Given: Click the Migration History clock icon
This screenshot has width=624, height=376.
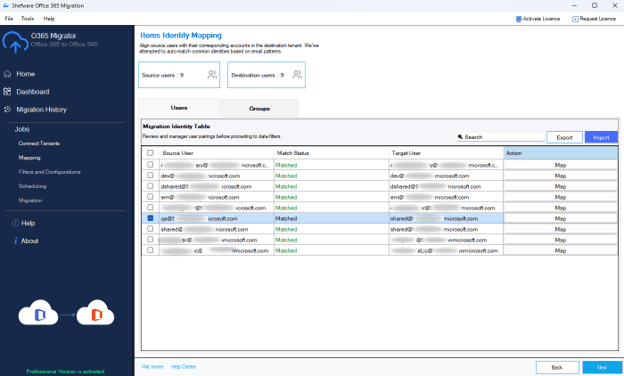Looking at the screenshot, I should 7,109.
